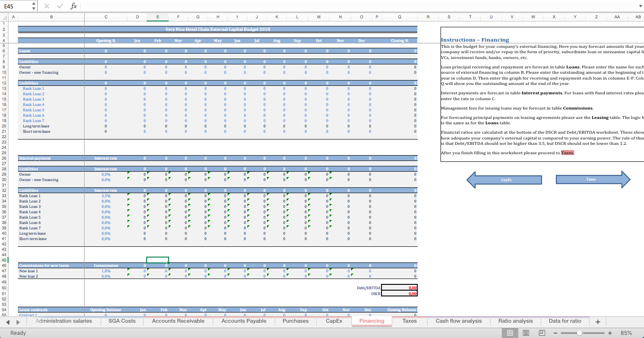Screen dimensions: 644x338
Task: Confirm entry with formula bar checkmark icon
Action: coord(61,6)
